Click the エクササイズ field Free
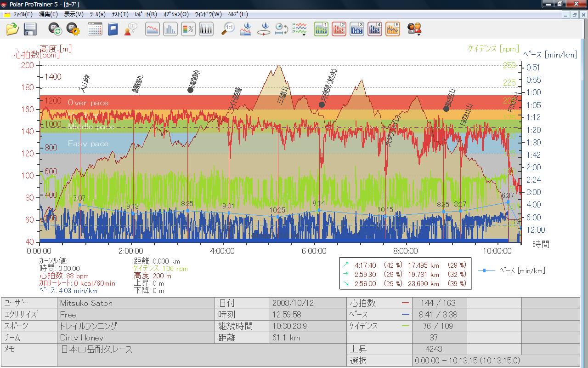The image size is (588, 368). (136, 315)
